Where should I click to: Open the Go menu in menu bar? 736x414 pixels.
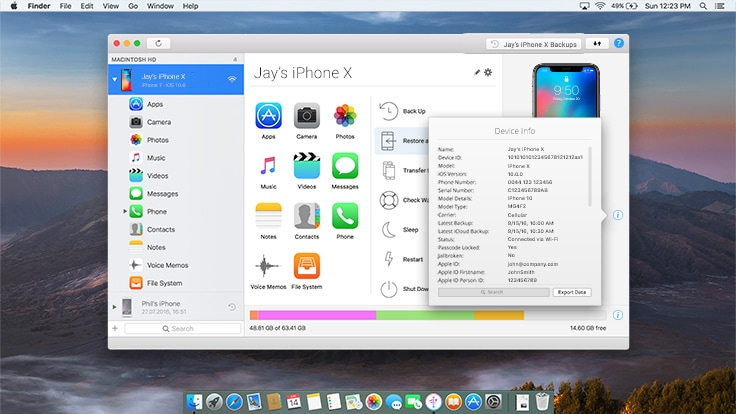point(133,6)
